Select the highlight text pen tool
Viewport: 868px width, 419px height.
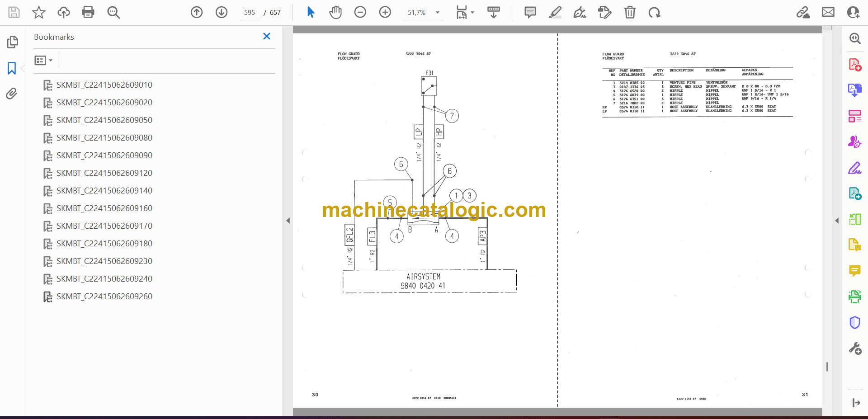[x=555, y=12]
